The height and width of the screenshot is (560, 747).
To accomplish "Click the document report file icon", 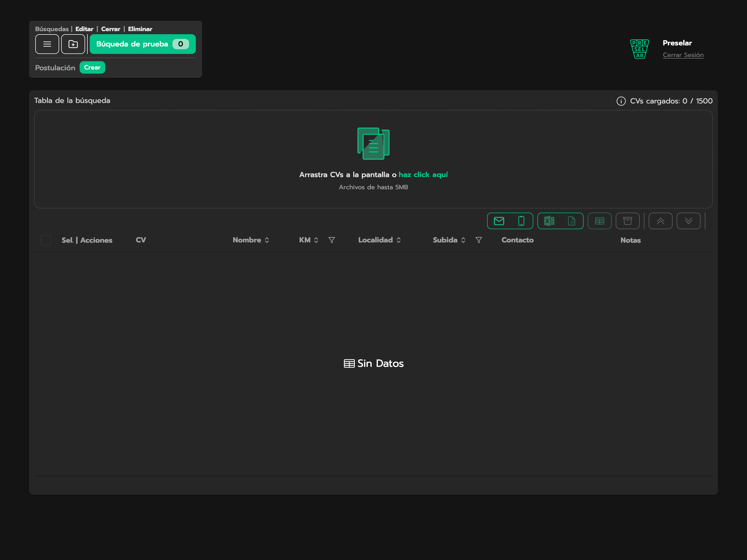I will tap(571, 221).
